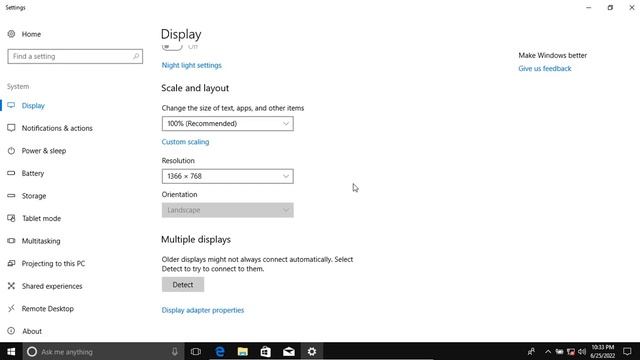Expand the 100% (Recommended) scaling dropdown
The height and width of the screenshot is (360, 640).
tap(227, 124)
